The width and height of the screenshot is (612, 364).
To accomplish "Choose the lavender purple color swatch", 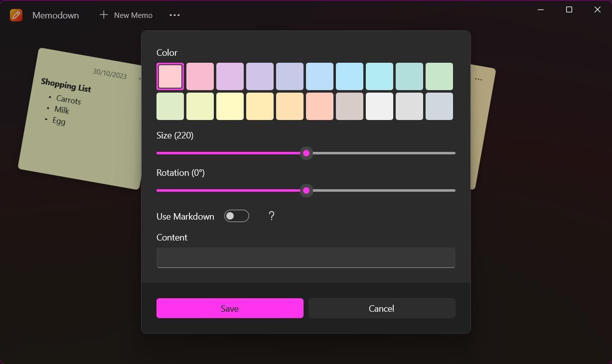I will (260, 76).
